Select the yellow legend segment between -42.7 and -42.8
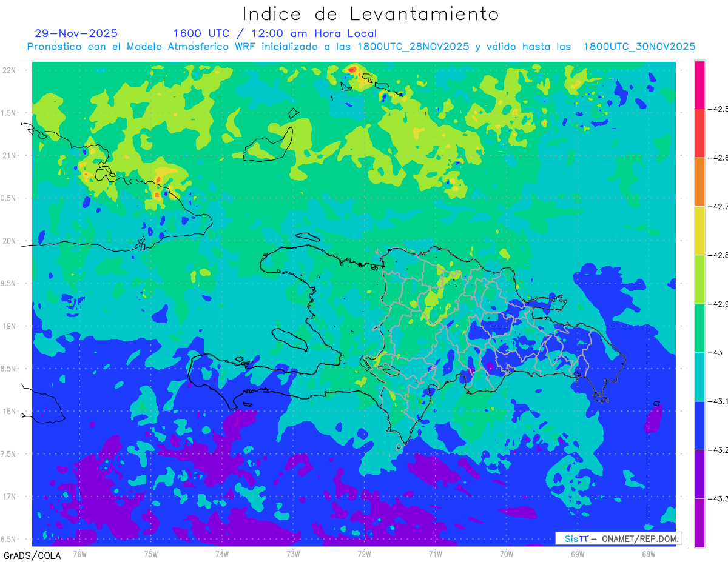 699,230
